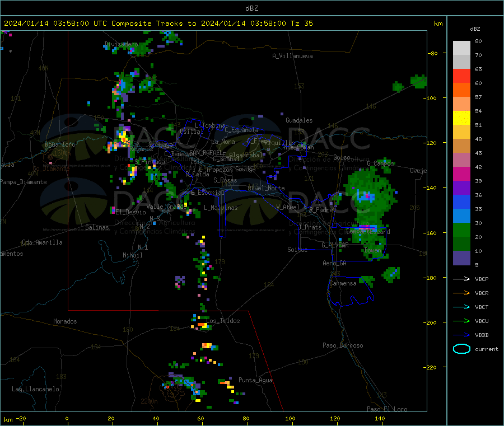Click the Agua_Toro location label
The width and height of the screenshot is (504, 426).
click(60, 144)
